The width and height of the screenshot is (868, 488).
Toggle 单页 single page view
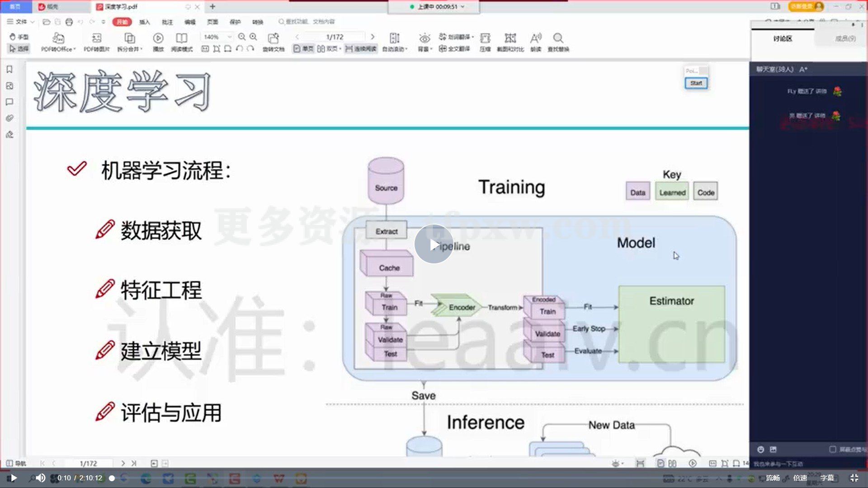point(306,49)
